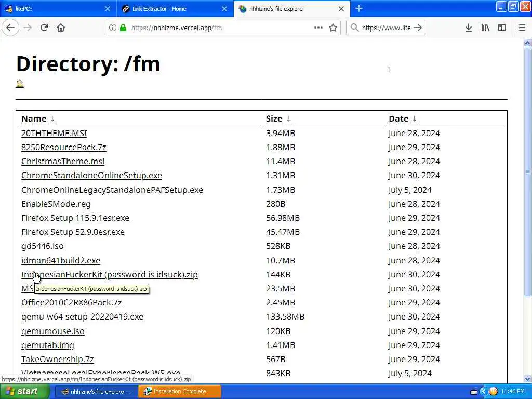The width and height of the screenshot is (532, 399).
Task: Show site information icon in address bar
Action: coord(112,28)
